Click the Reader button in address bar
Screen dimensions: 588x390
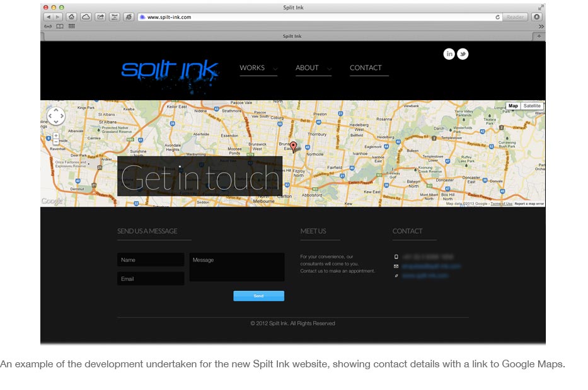516,17
